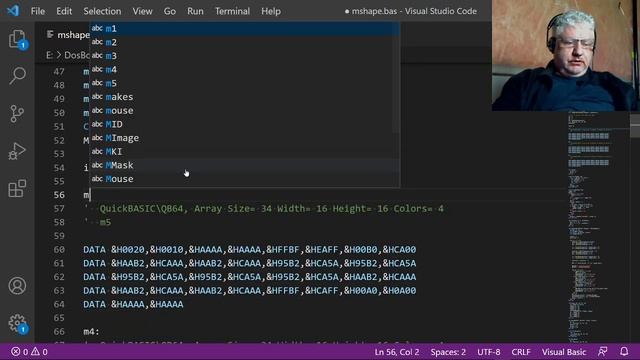Open the Source Control view
640x360 pixels.
tap(17, 113)
